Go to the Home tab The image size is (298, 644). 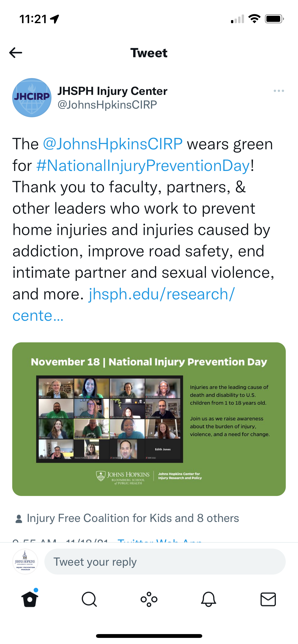[x=30, y=599]
